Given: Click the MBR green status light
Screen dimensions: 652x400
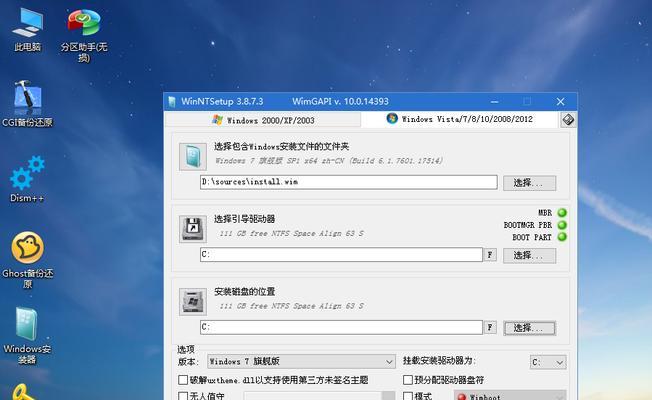Looking at the screenshot, I should [562, 212].
